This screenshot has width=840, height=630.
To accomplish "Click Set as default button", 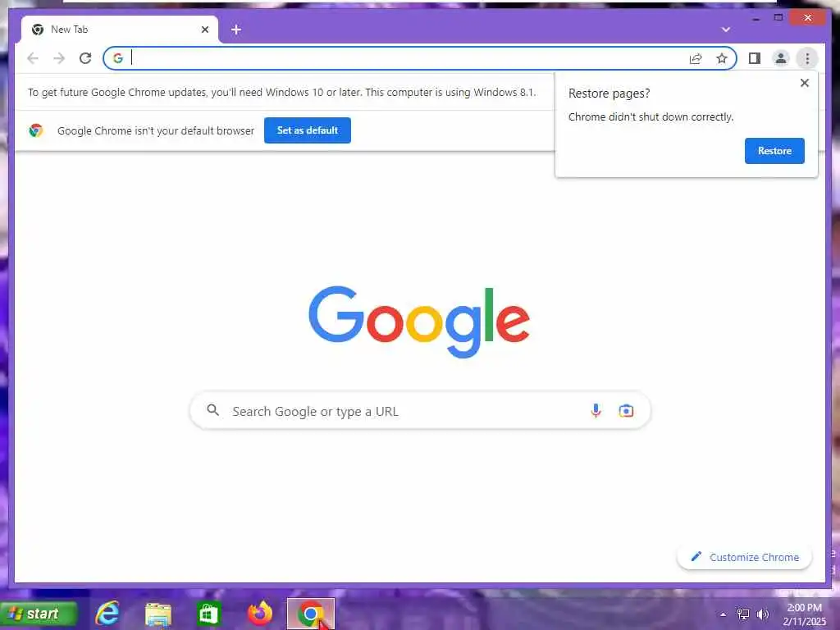I will click(x=308, y=130).
